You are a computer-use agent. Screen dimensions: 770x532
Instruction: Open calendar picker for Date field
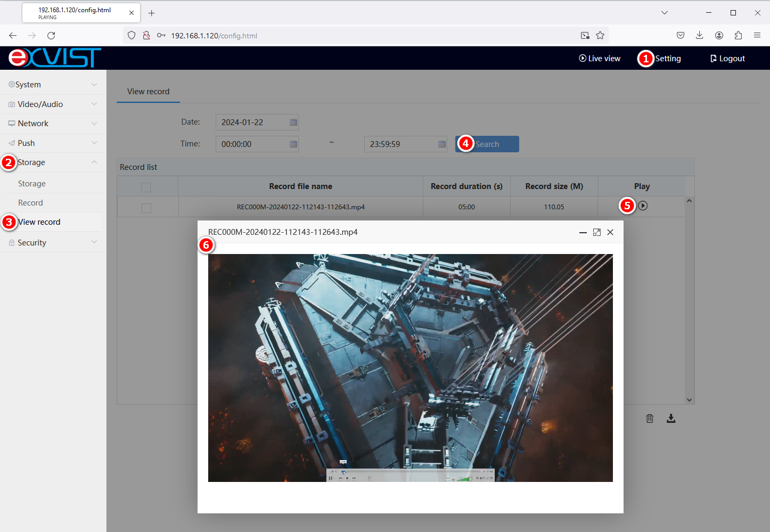click(x=293, y=122)
